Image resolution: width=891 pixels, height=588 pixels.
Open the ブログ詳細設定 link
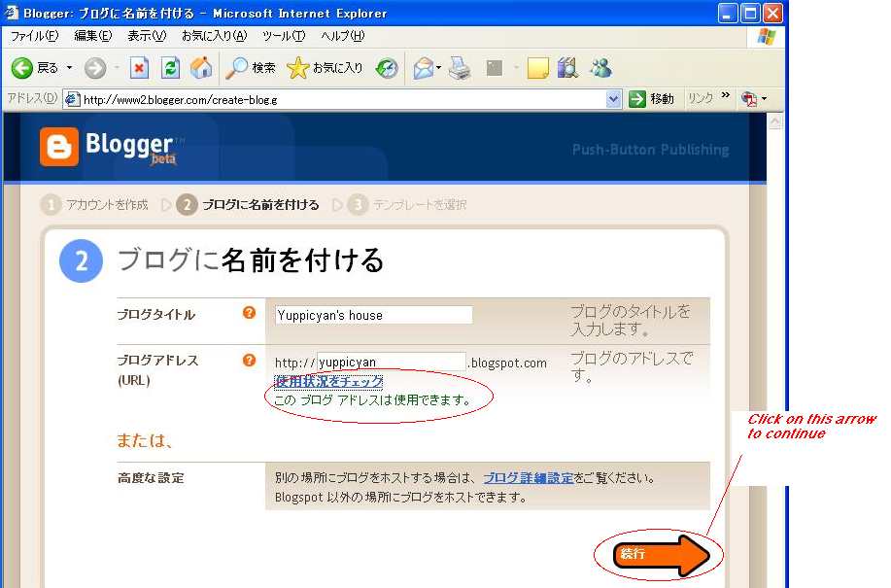[528, 478]
